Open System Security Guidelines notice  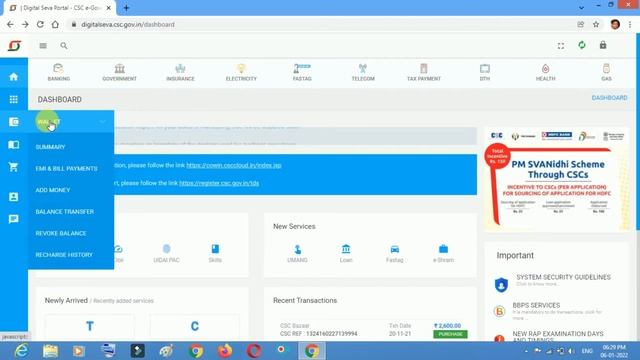pyautogui.click(x=563, y=277)
